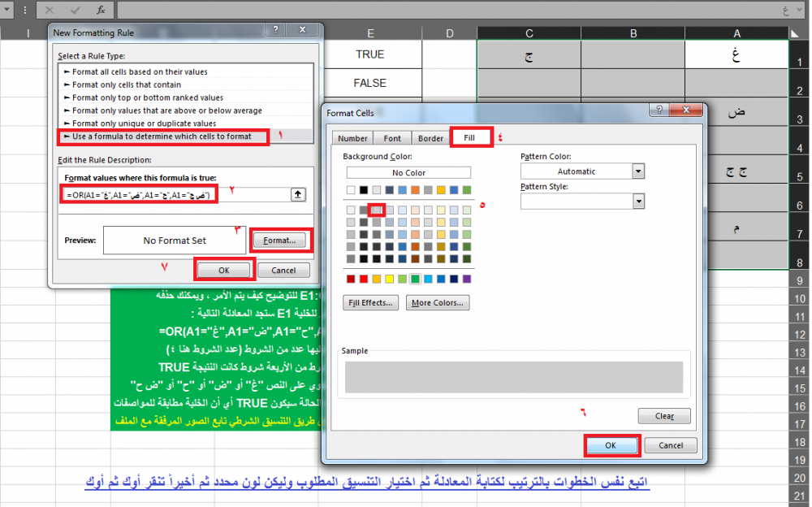Screen dimensions: 812x507
Task: Click the Format... button
Action: tap(279, 240)
